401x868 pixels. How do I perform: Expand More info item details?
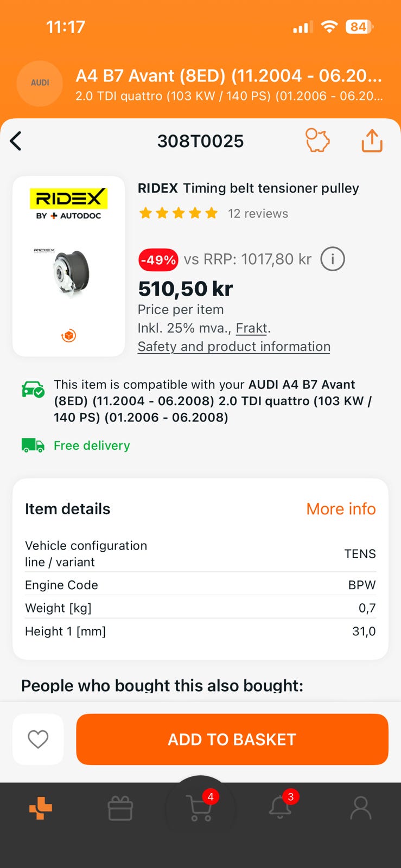[341, 509]
